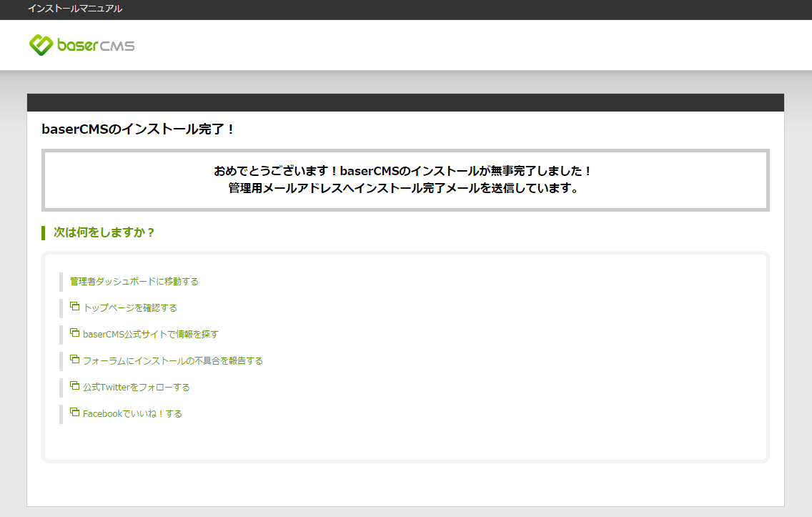Click the new-window icon beside Facebook link
The image size is (812, 517).
[74, 412]
